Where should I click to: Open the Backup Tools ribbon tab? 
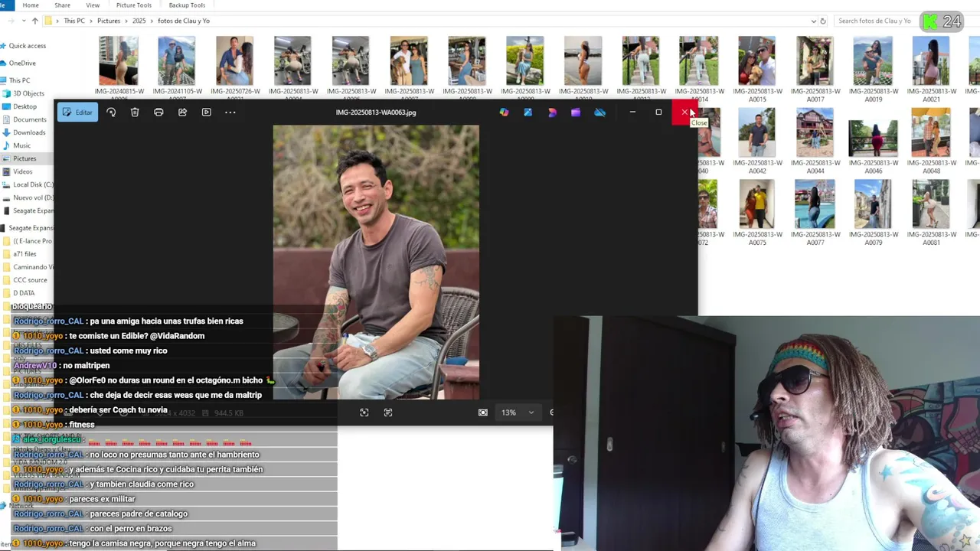tap(187, 5)
